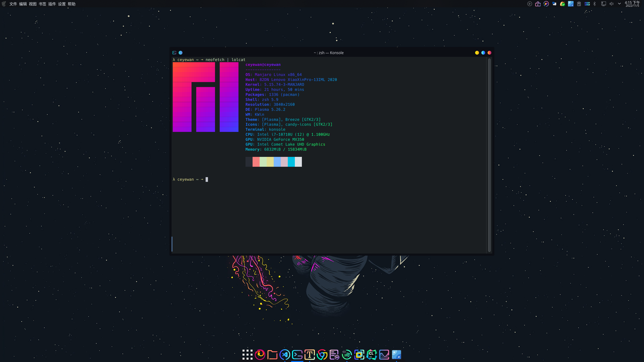Click the 'Packages: 1336 (pacman)' line
Image resolution: width=644 pixels, height=362 pixels.
tap(272, 95)
